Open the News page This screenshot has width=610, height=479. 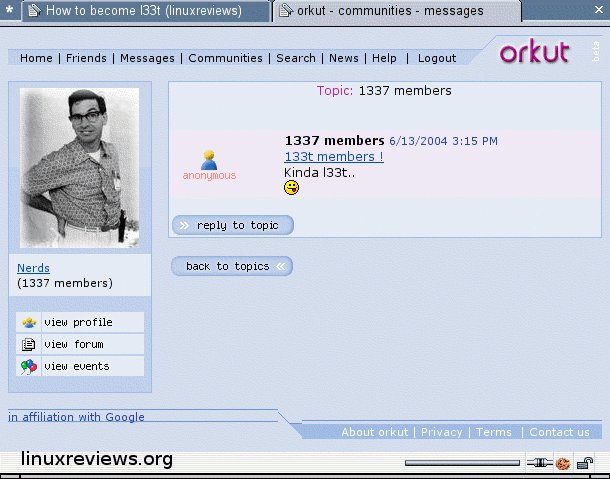pos(344,58)
